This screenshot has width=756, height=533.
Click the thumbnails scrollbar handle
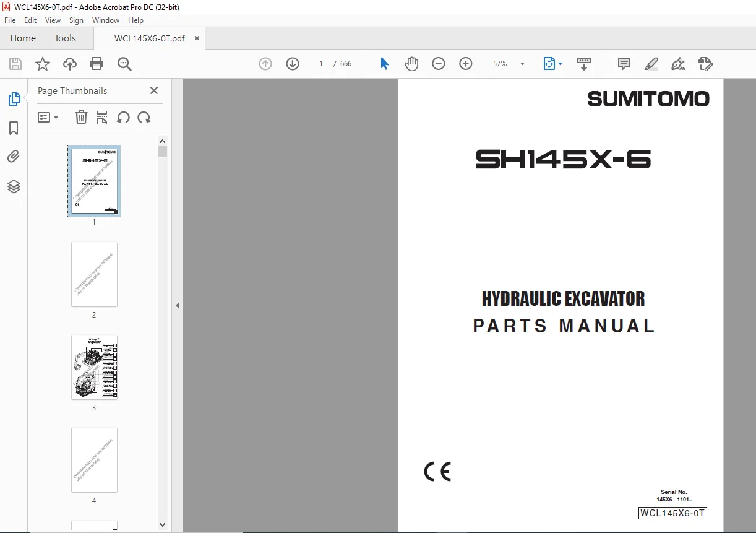(162, 151)
